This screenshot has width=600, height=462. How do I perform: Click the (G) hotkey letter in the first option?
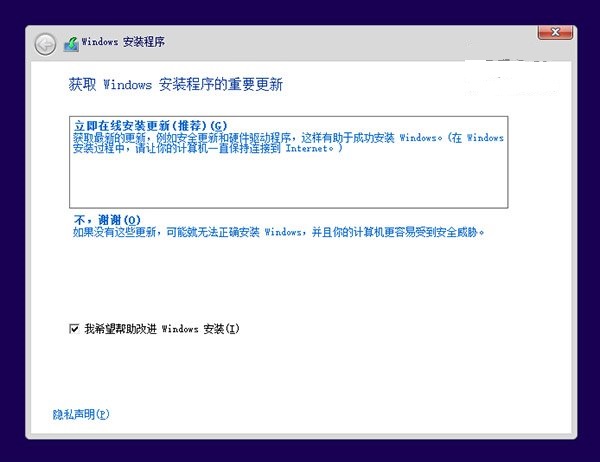coord(218,124)
